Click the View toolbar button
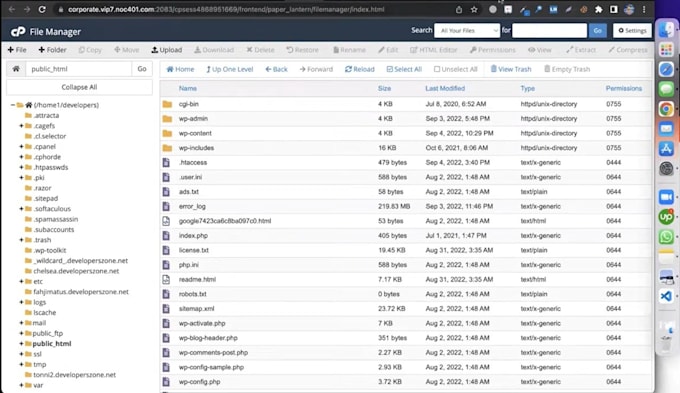The width and height of the screenshot is (680, 393). coord(539,50)
